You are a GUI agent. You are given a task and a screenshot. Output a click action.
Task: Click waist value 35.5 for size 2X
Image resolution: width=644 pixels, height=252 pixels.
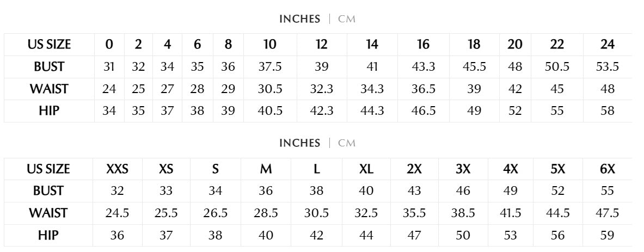click(414, 213)
